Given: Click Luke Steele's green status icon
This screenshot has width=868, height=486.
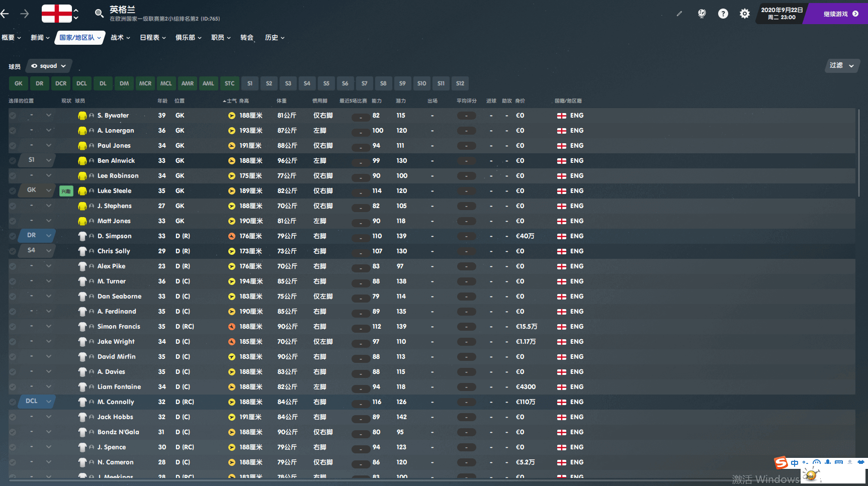Looking at the screenshot, I should click(66, 191).
